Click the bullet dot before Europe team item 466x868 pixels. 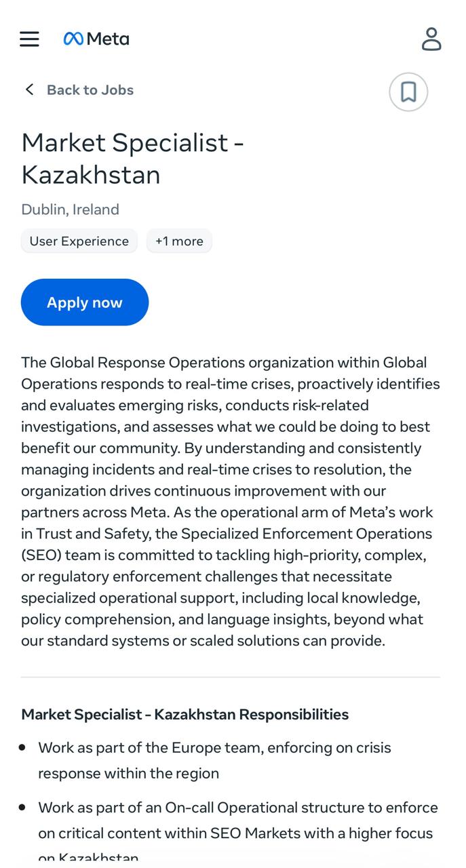22,747
